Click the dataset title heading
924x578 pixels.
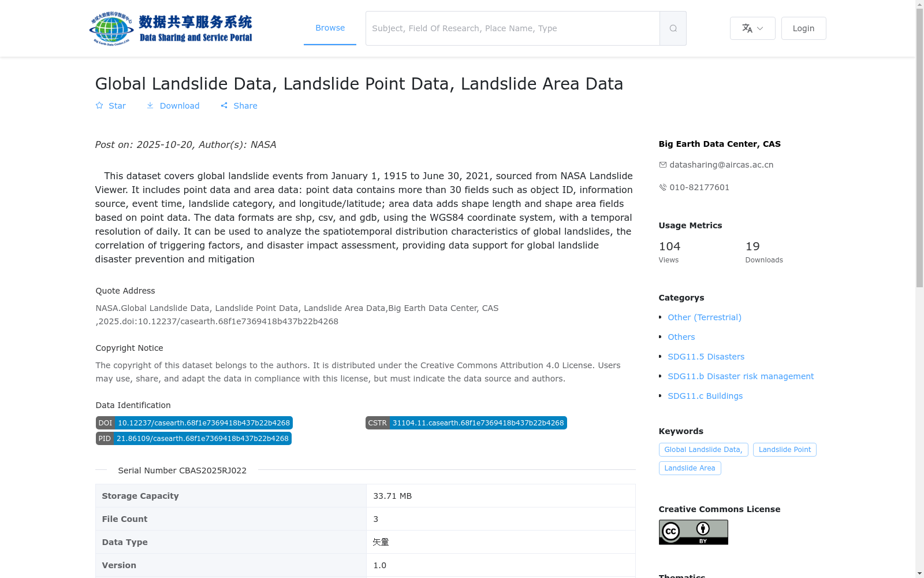(359, 84)
